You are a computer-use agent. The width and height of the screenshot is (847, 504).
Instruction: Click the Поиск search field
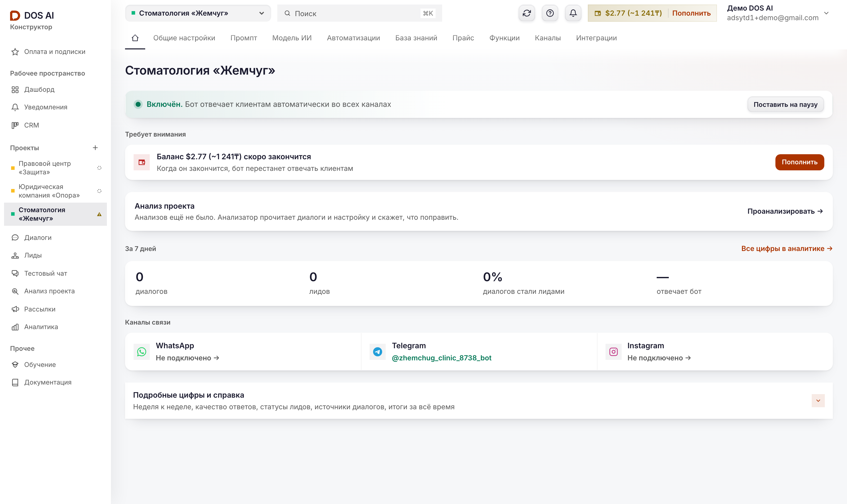coord(359,13)
